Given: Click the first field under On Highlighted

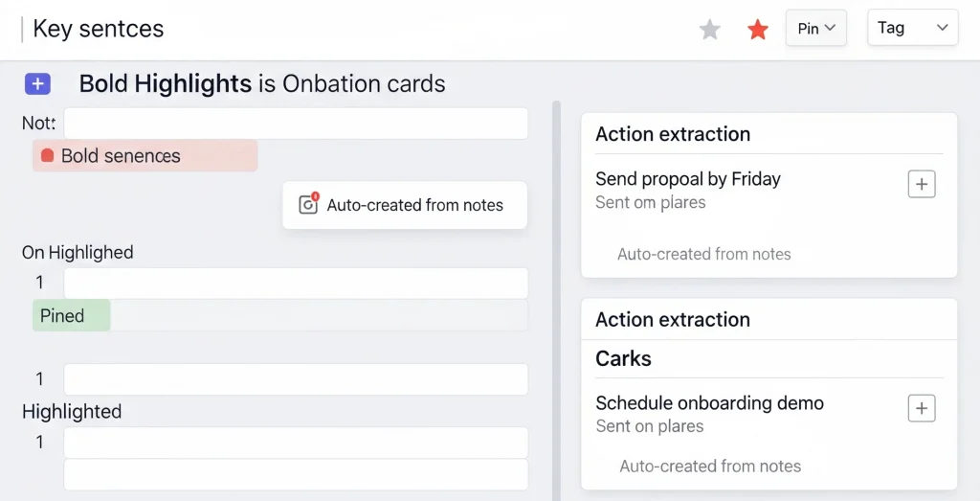Looking at the screenshot, I should [296, 283].
